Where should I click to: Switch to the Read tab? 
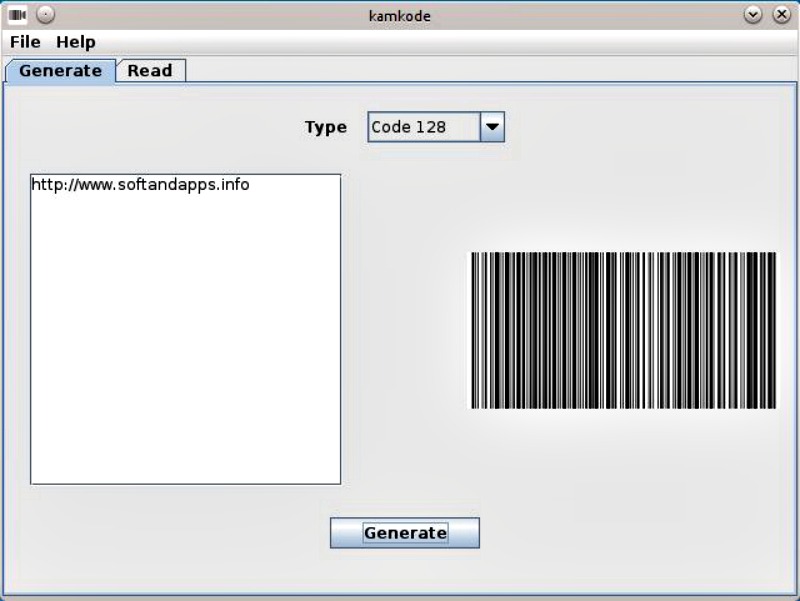(x=150, y=70)
